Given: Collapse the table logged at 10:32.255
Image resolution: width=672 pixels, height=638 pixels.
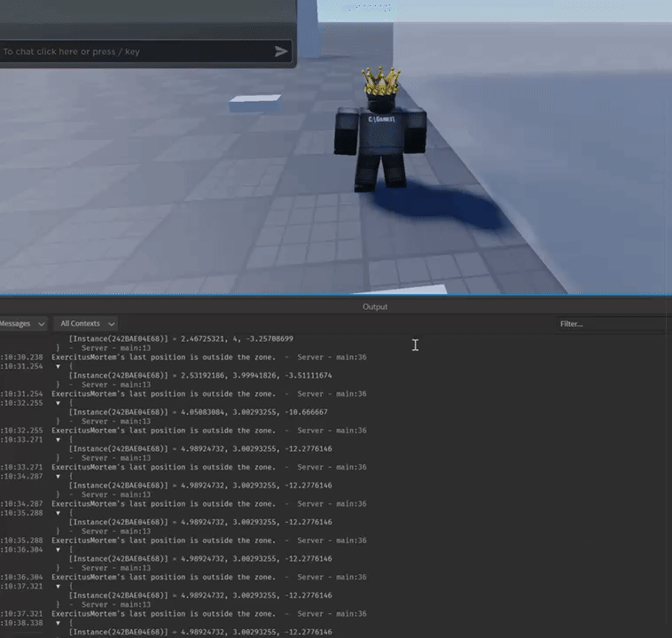Looking at the screenshot, I should click(58, 403).
